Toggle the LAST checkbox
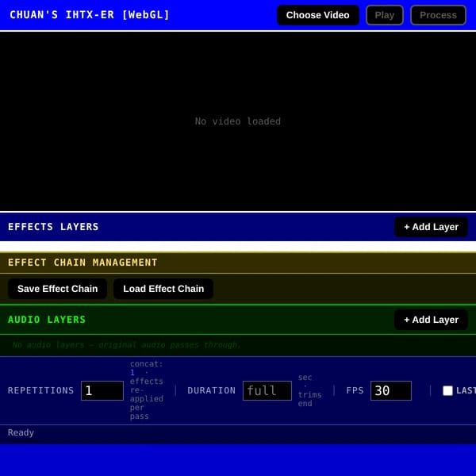Image resolution: width=476 pixels, height=476 pixels. point(447,390)
